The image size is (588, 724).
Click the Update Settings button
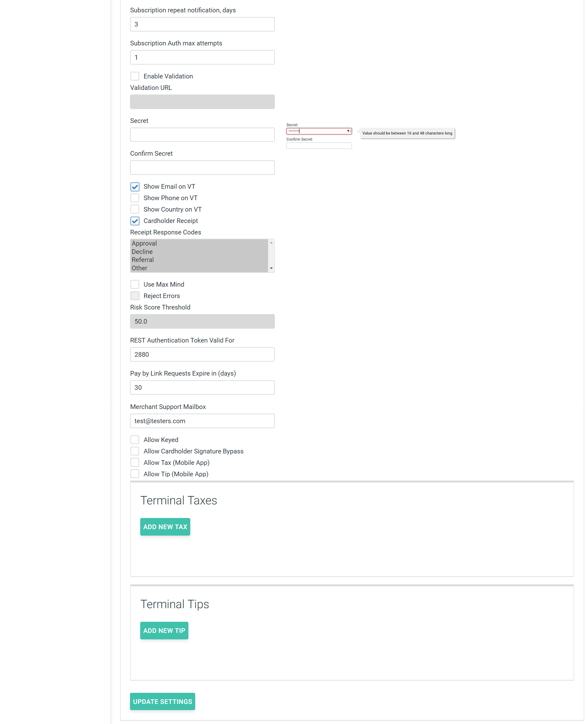point(162,702)
